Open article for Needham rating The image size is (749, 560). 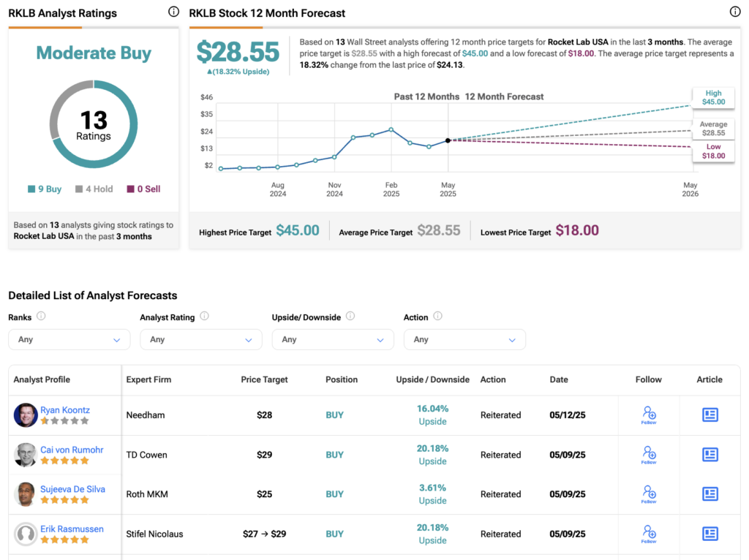coord(710,415)
